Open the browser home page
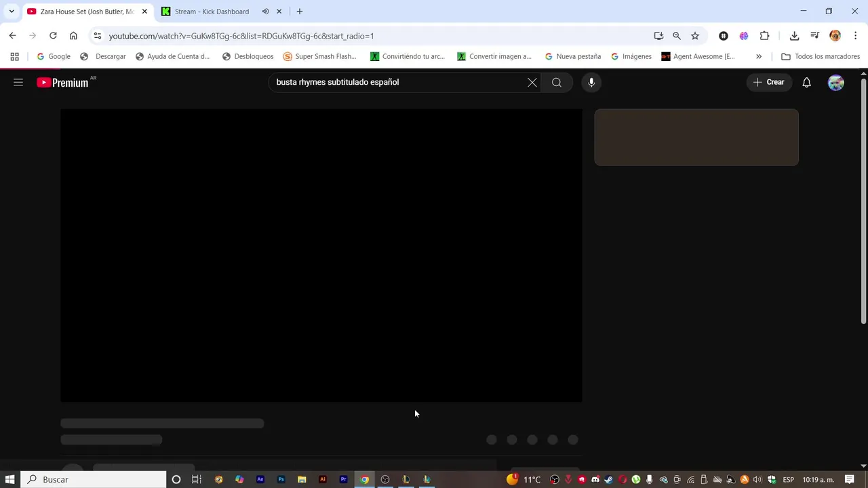 point(73,36)
